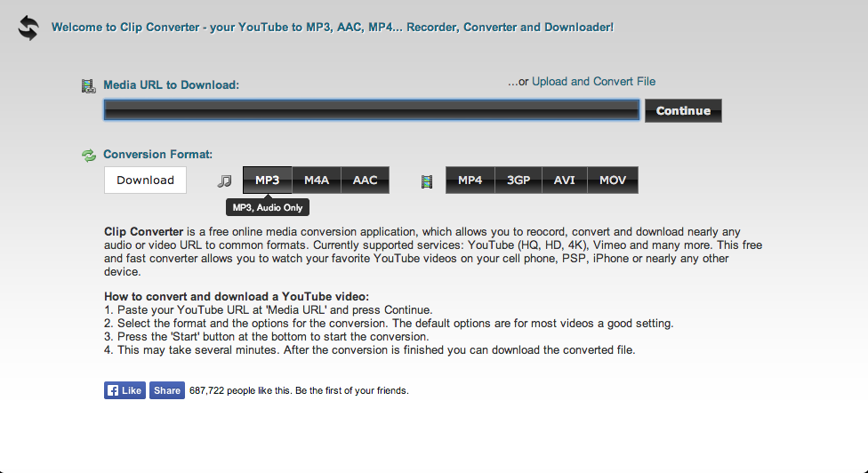Click 'How to convert and download' heading

237,297
